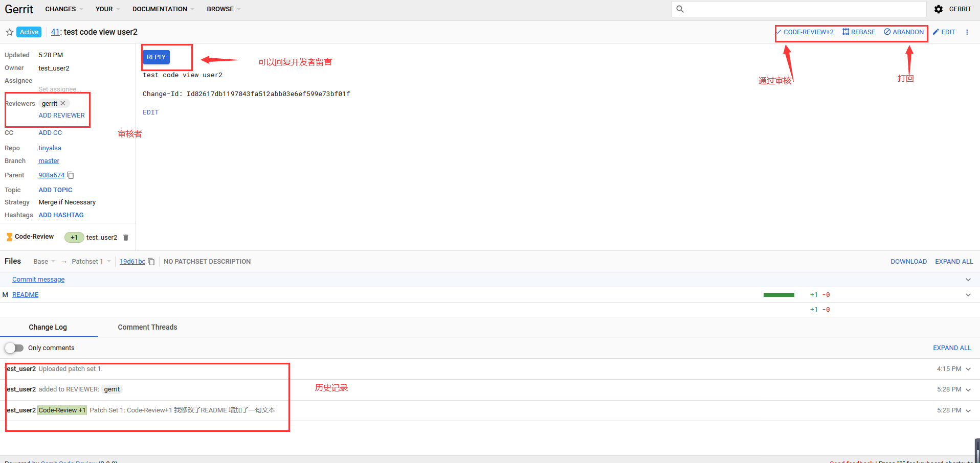The width and height of the screenshot is (980, 463).
Task: Click the GERRIT account label
Action: (x=960, y=9)
